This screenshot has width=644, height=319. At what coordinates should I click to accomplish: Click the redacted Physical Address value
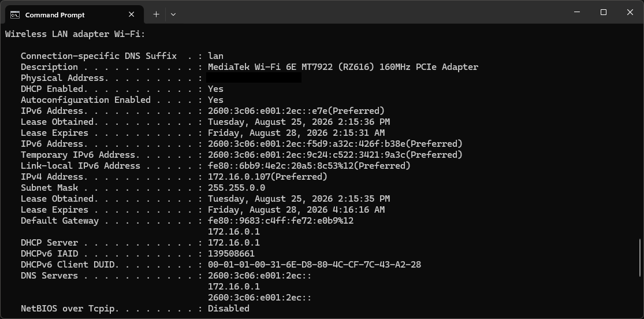tap(254, 77)
